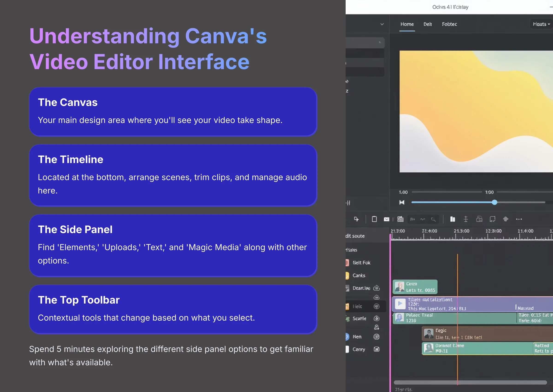This screenshot has width=553, height=392.
Task: Click the play thumbnail on the purple clip
Action: (400, 304)
